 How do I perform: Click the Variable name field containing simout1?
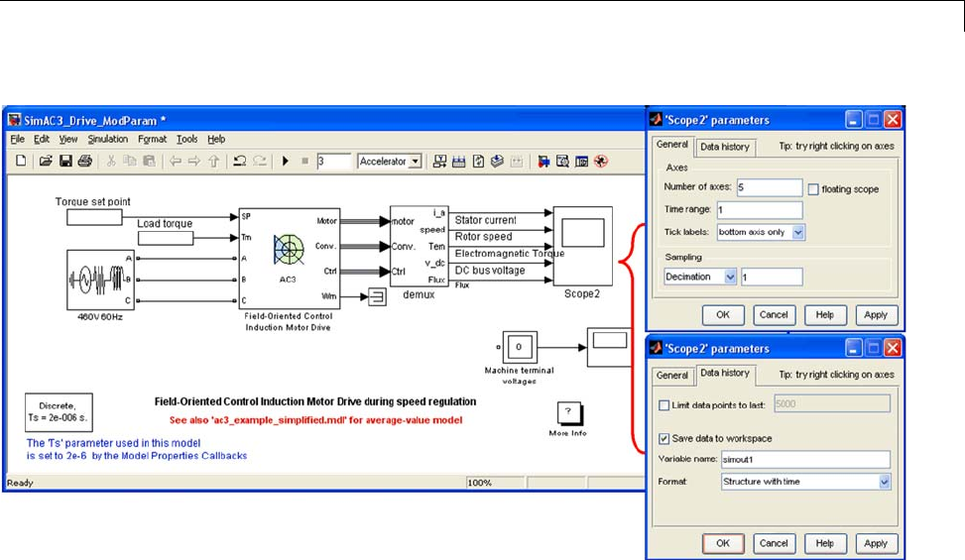(805, 459)
